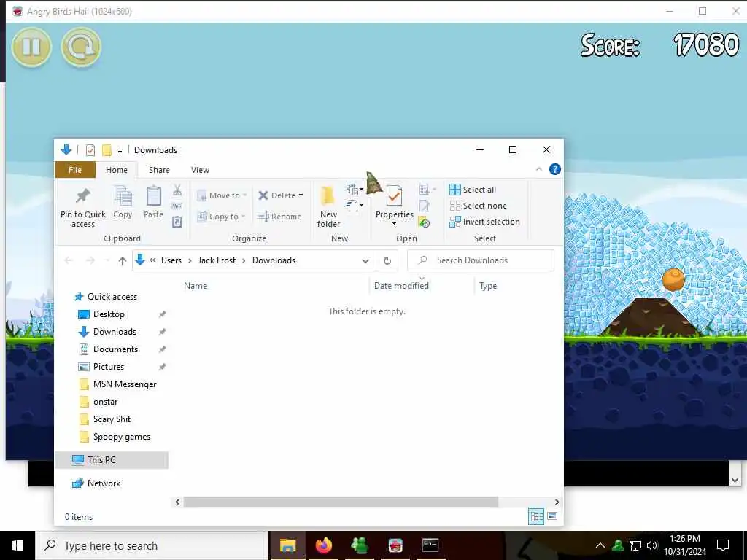This screenshot has width=747, height=560.
Task: Expand address bar history dropdown
Action: (365, 260)
